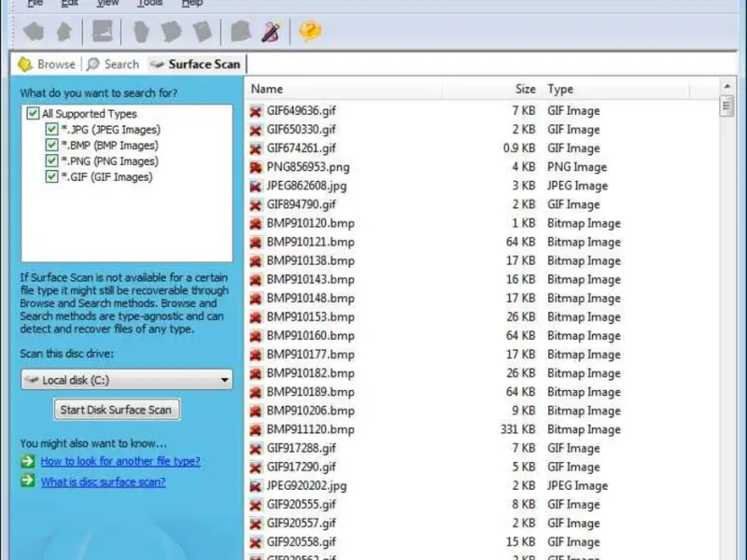Click the file icon beside PNG856953.png
The image size is (747, 560).
coord(256,167)
